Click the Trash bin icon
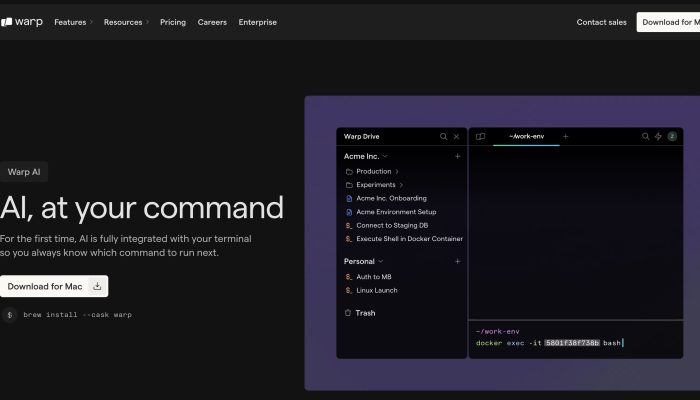The height and width of the screenshot is (400, 700). point(348,312)
